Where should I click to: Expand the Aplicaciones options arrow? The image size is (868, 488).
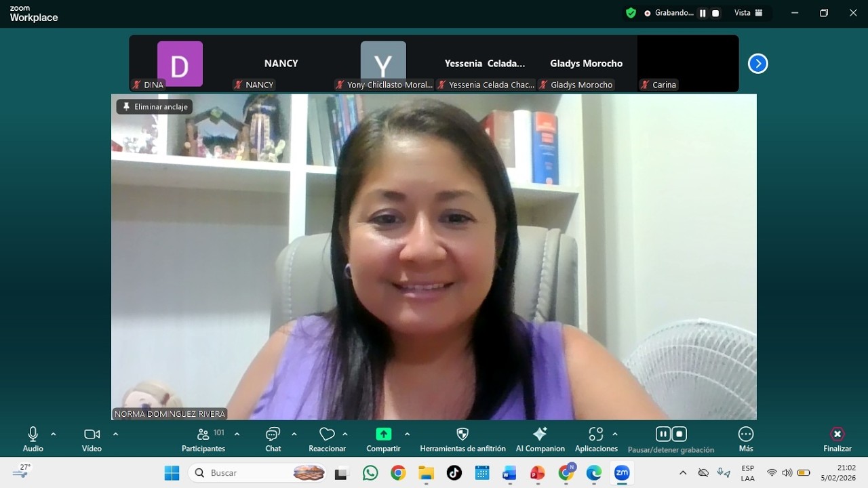(x=615, y=434)
